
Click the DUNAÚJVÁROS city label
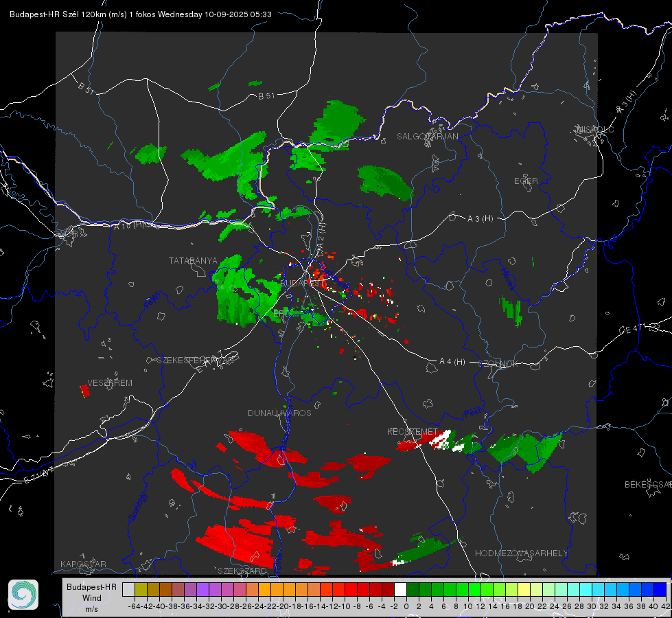coord(279,413)
